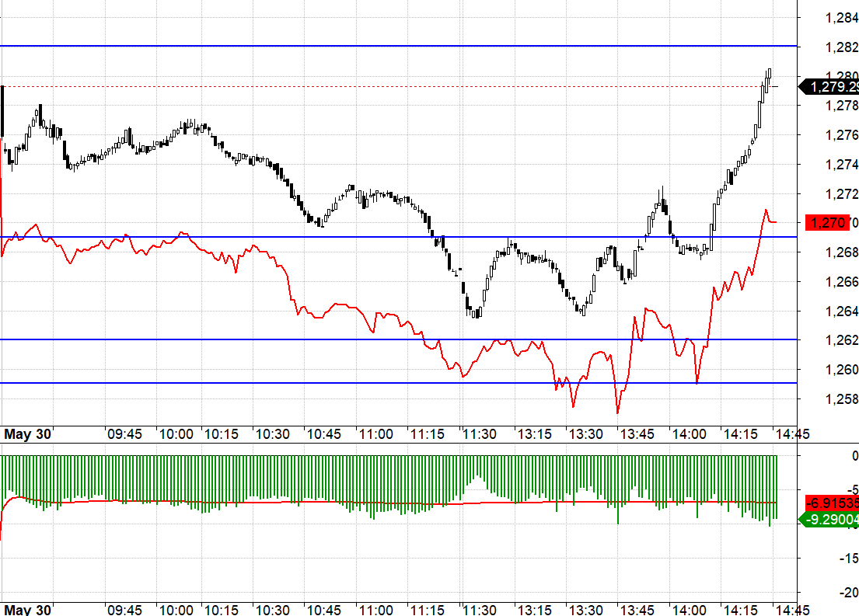The image size is (859, 616).
Task: Click the 1,278 price axis label
Action: (841, 105)
